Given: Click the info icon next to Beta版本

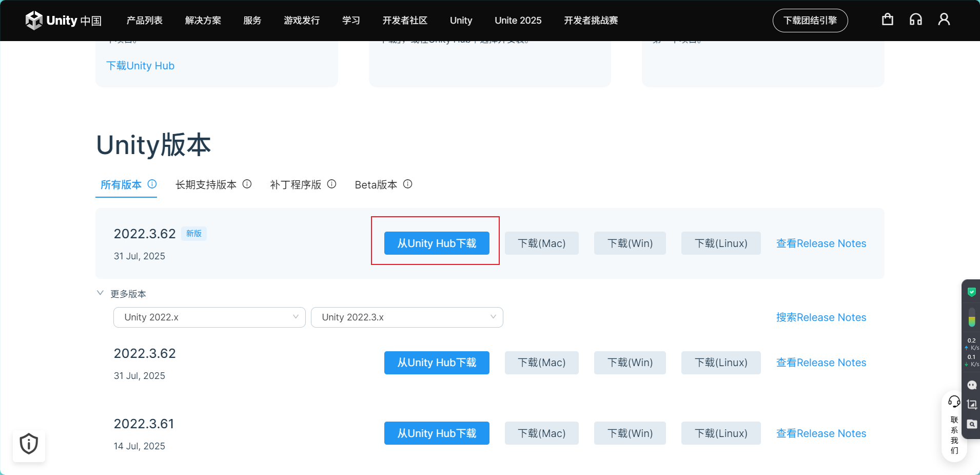Looking at the screenshot, I should click(x=407, y=184).
